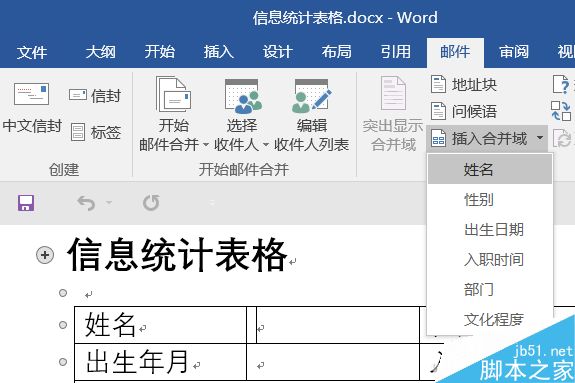575x383 pixels.
Task: Click the update labels icon
Action: 561,139
